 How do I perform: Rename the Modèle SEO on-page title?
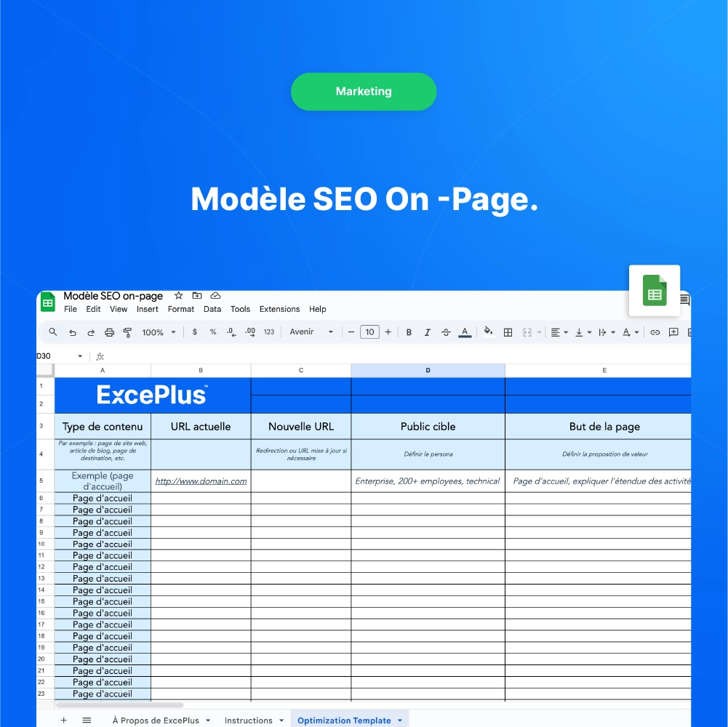113,296
